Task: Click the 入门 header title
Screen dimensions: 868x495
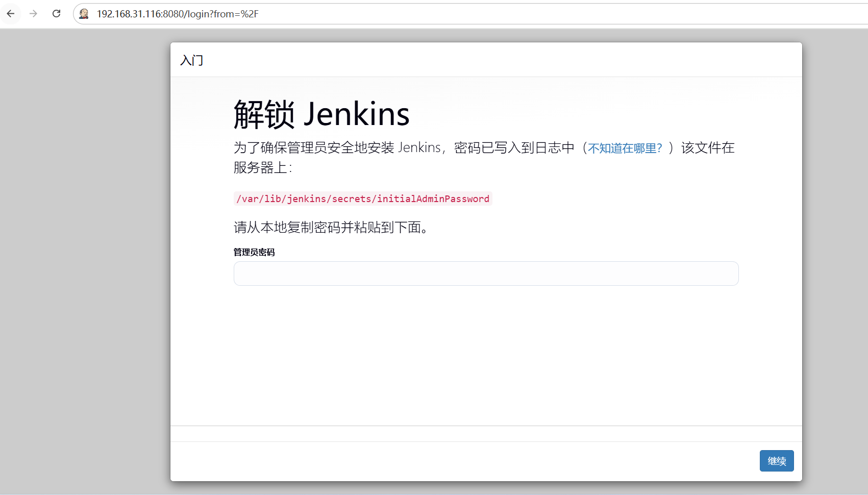Action: (x=192, y=60)
